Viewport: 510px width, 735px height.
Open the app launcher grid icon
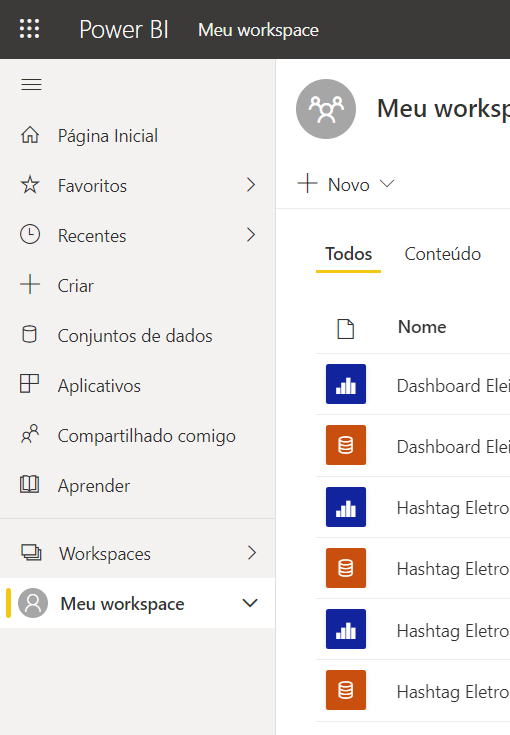click(30, 29)
